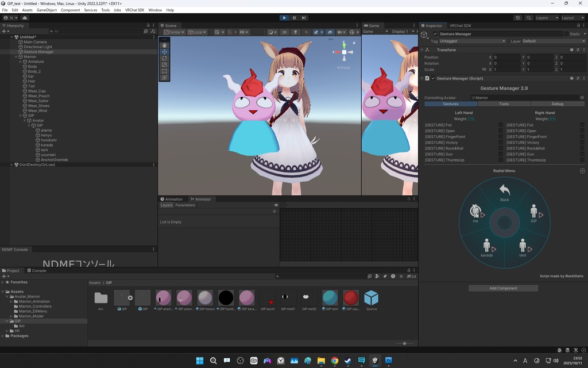The image size is (588, 368).
Task: Select the Move tool in the Scene toolbar
Action: pos(164,52)
